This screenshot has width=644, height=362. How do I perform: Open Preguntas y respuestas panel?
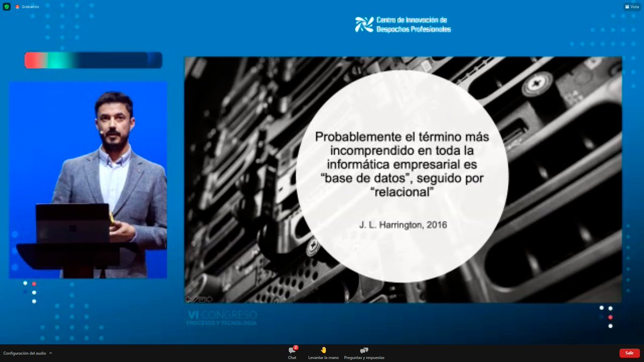coord(364,352)
